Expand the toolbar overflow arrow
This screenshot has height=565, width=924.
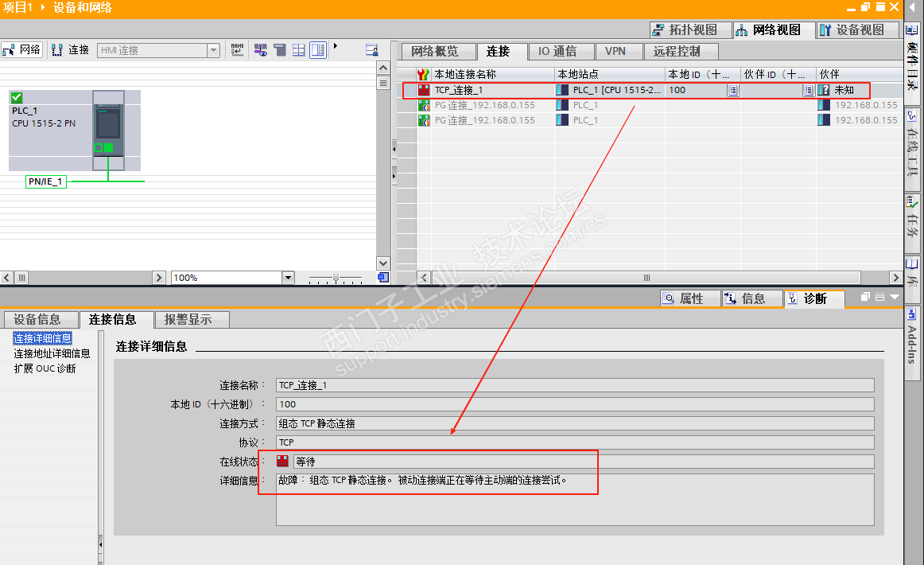point(336,46)
